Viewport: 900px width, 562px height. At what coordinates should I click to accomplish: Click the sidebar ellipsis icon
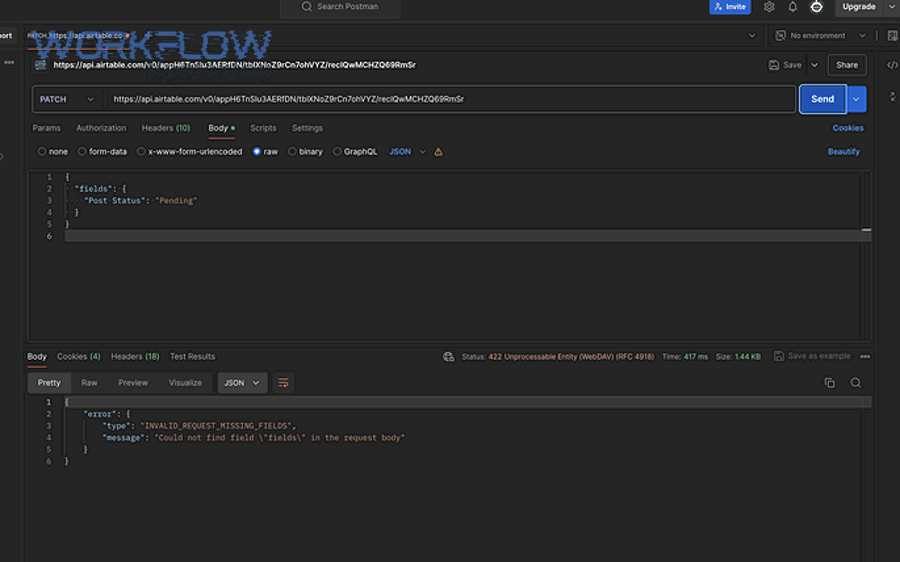click(x=9, y=63)
